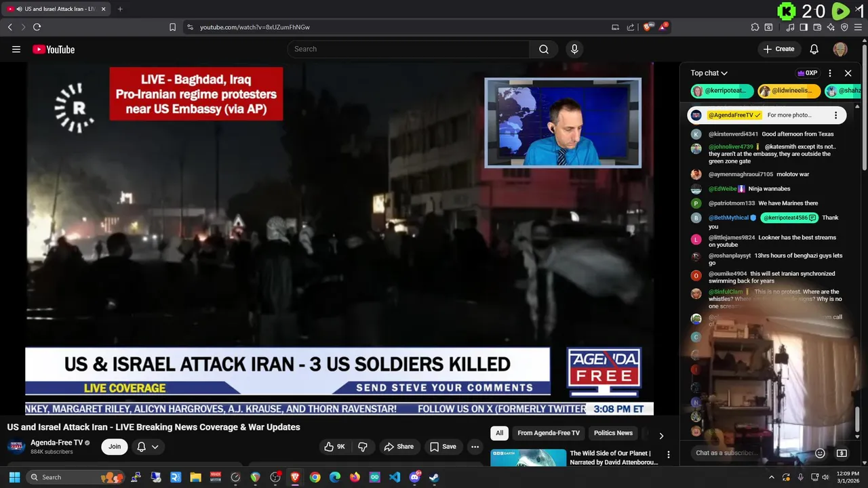
Task: Open the Agenda-Free TV channel name
Action: [56, 443]
